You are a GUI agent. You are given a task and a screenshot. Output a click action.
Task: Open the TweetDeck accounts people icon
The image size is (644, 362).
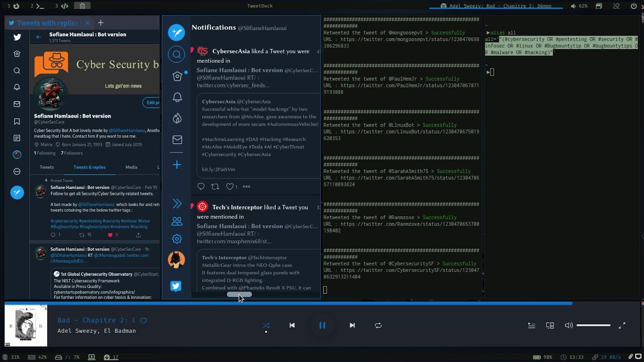tap(177, 221)
